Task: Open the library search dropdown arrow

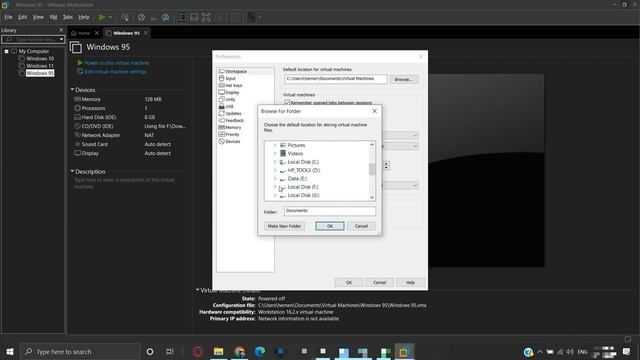Action: tap(61, 40)
